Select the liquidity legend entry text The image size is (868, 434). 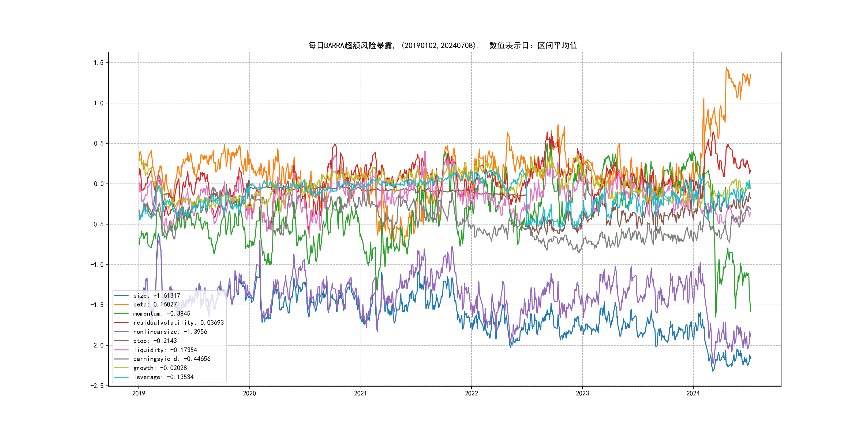pos(165,350)
